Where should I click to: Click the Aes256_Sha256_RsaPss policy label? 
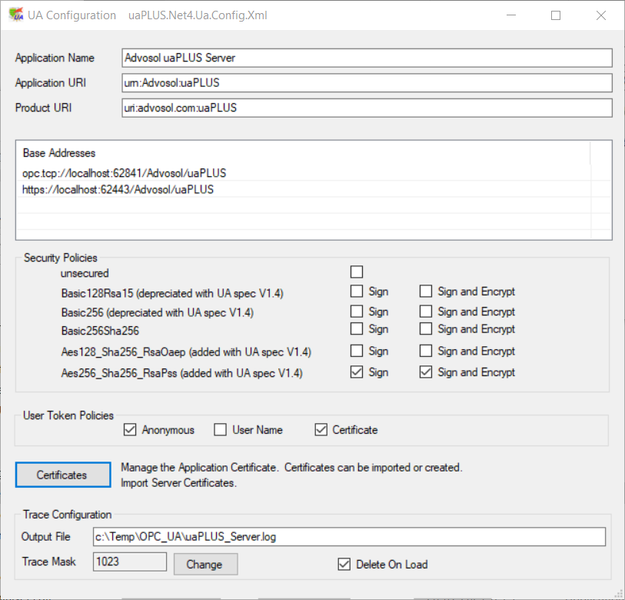click(182, 373)
